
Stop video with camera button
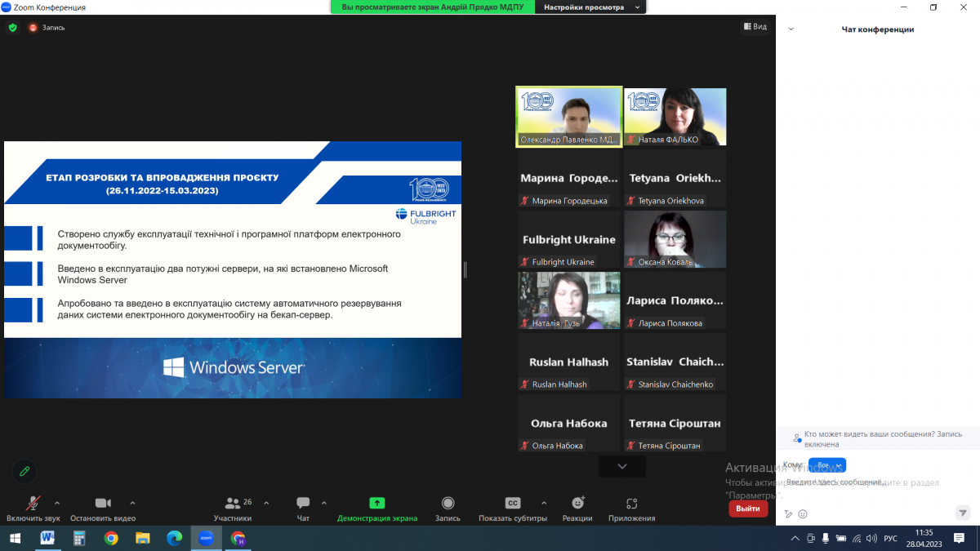pyautogui.click(x=103, y=504)
